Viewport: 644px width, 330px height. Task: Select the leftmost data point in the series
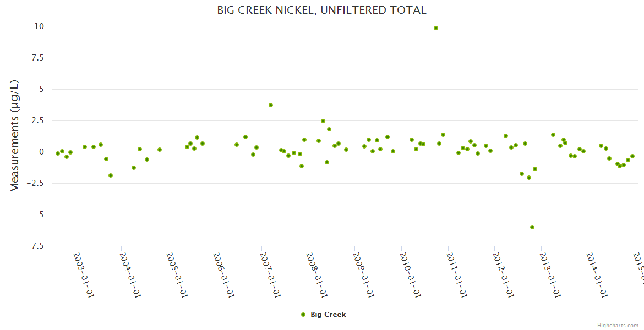click(58, 153)
